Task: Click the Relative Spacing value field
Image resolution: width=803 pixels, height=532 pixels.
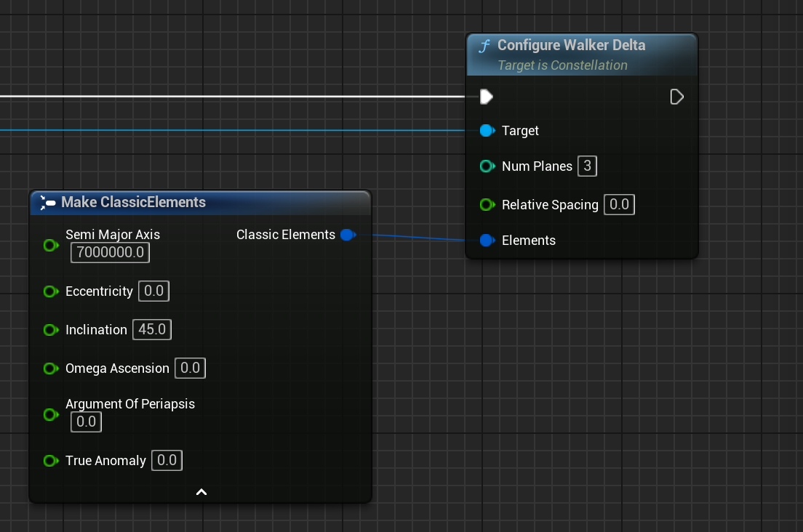Action: point(619,205)
